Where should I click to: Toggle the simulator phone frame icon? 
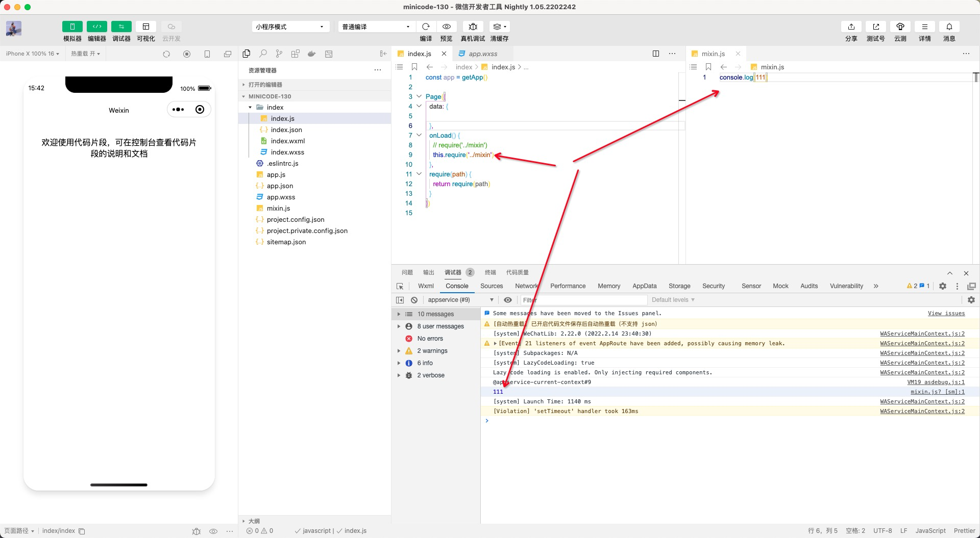(x=207, y=54)
